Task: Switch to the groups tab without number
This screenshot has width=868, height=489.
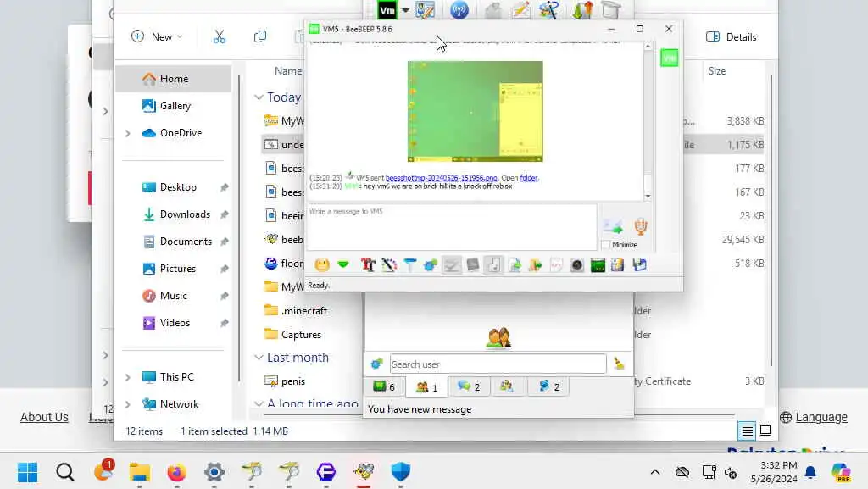Action: (x=507, y=386)
